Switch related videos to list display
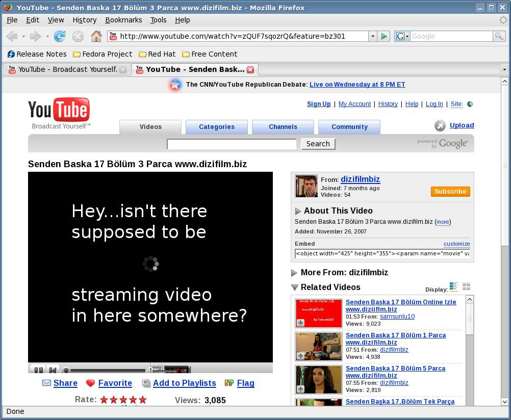This screenshot has width=511, height=420. (454, 286)
